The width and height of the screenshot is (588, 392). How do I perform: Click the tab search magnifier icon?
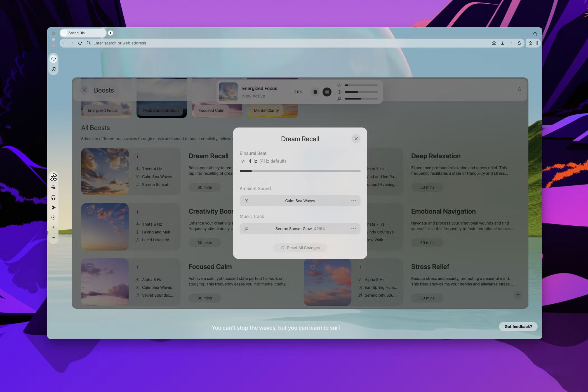coord(535,34)
